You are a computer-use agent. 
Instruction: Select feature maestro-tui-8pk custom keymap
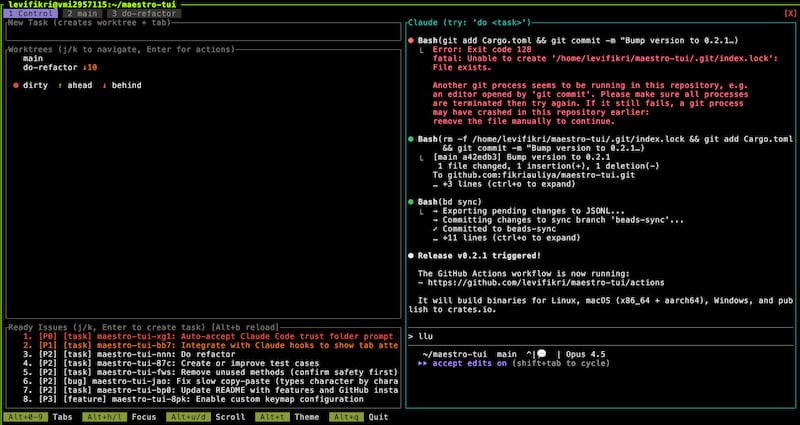point(193,399)
